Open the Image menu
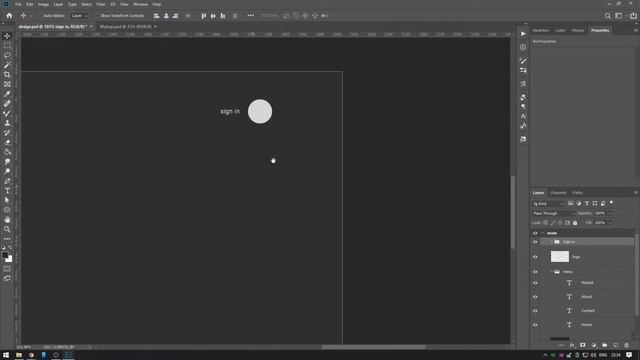Viewport: 640px width, 360px height. [43, 4]
